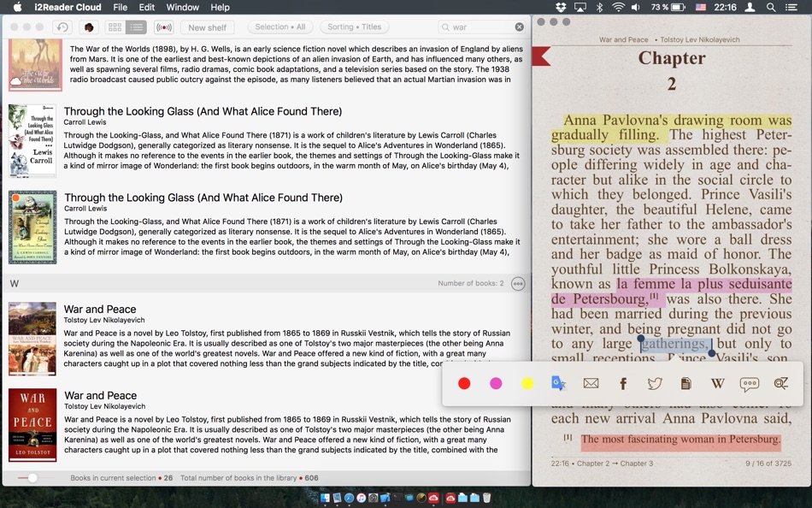This screenshot has height=508, width=812.
Task: Click the red bookmark ribbon in reader
Action: (541, 56)
